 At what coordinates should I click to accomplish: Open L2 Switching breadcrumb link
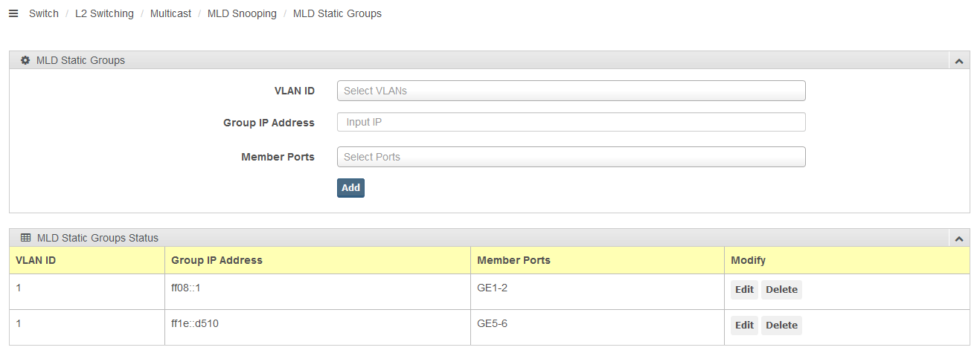[104, 13]
